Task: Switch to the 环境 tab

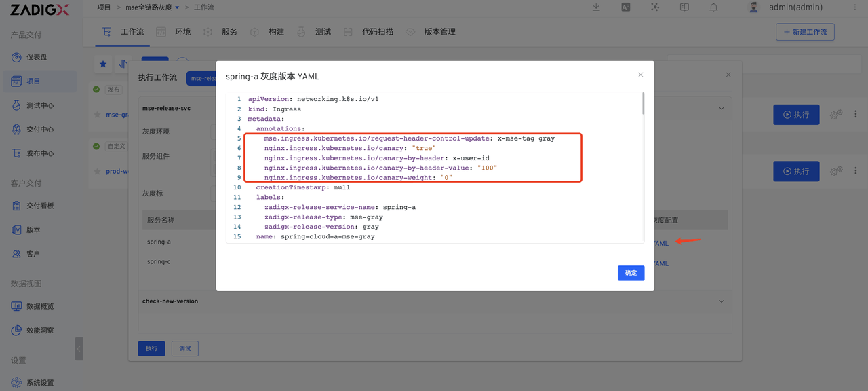Action: [182, 31]
